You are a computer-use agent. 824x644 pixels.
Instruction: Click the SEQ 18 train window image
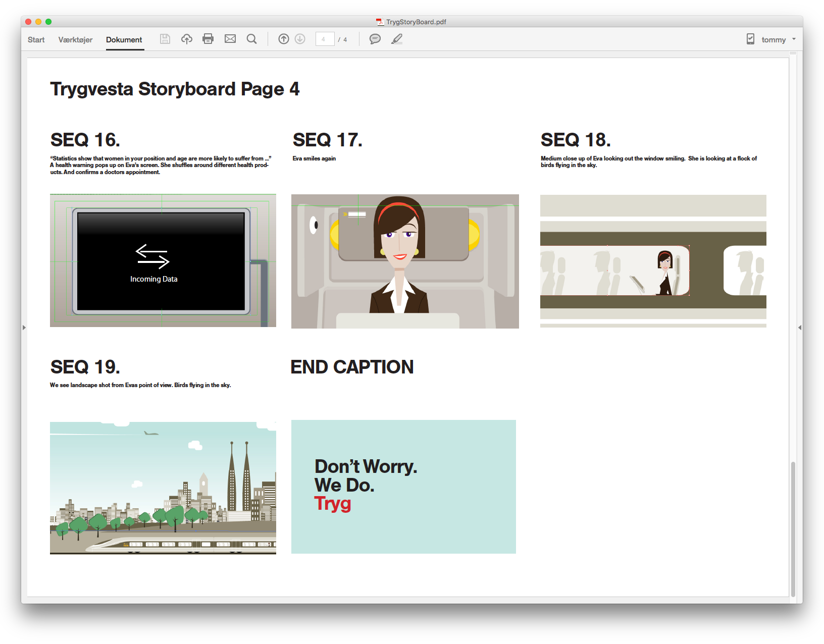(x=653, y=261)
